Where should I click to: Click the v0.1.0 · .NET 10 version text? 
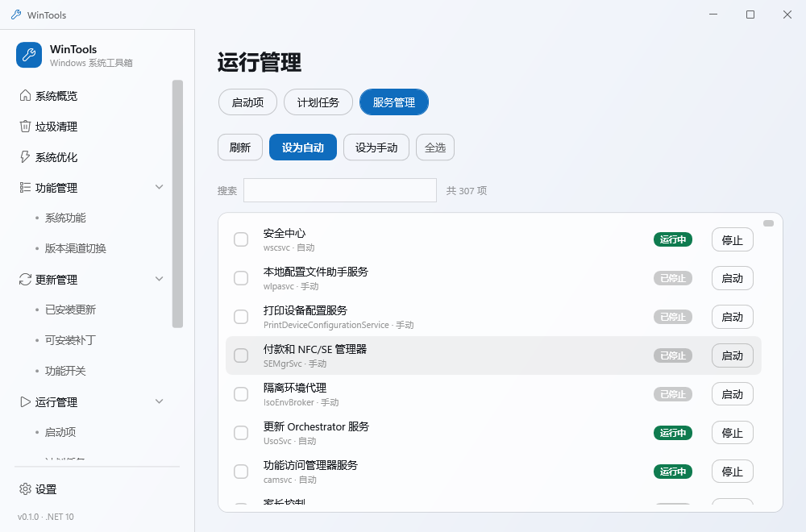click(46, 517)
